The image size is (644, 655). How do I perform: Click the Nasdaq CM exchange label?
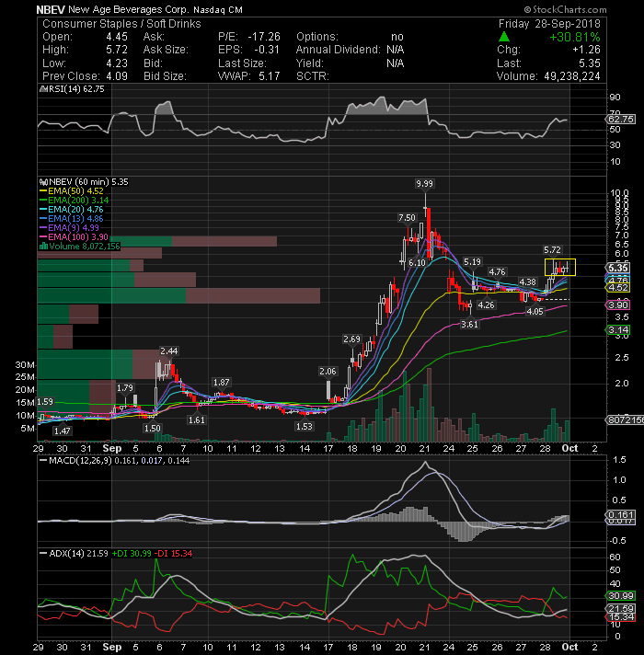click(218, 9)
